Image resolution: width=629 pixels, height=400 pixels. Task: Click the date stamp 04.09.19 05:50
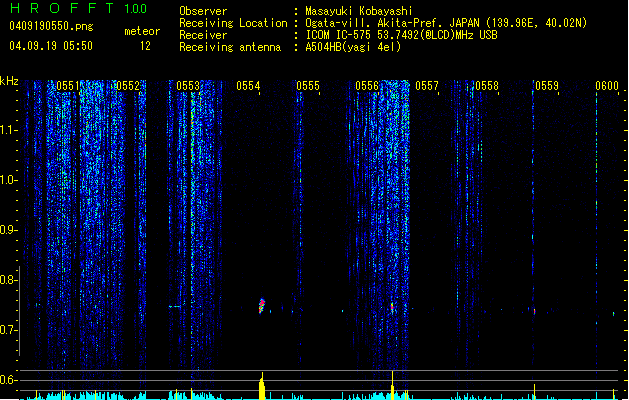coord(51,46)
